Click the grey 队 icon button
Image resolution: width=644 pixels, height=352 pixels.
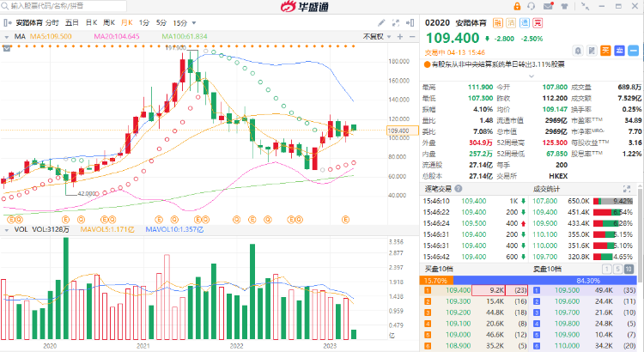[x=592, y=51]
